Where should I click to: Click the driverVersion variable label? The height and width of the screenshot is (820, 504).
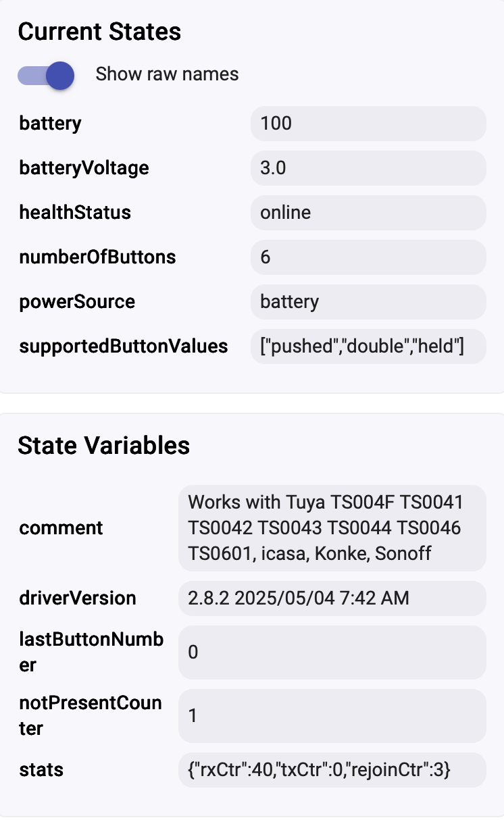click(78, 598)
